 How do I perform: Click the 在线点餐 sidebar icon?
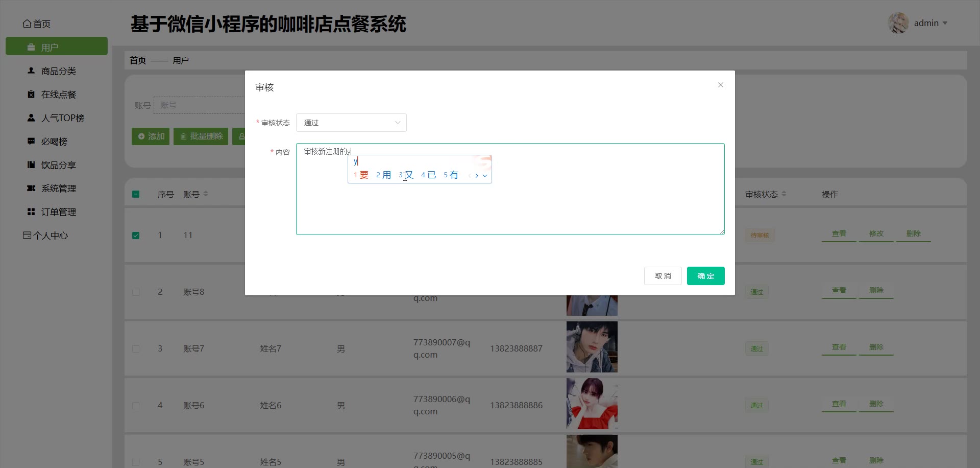click(x=31, y=95)
